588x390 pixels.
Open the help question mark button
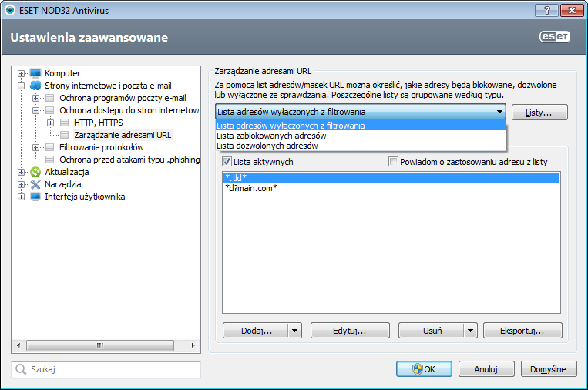[x=546, y=11]
